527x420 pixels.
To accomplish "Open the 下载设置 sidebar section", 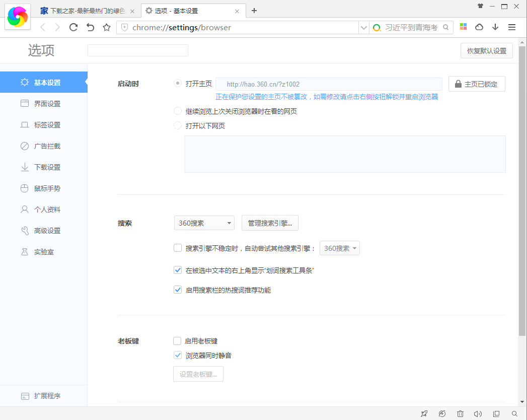I will click(x=44, y=167).
